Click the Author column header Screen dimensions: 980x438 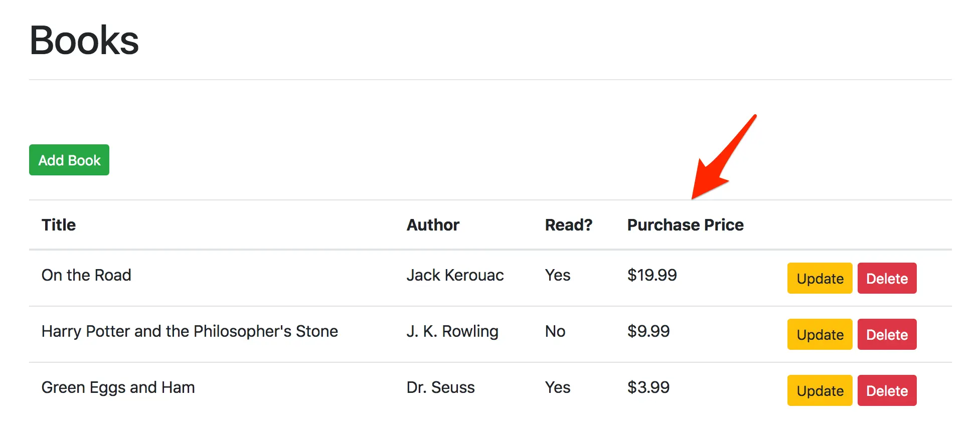433,225
